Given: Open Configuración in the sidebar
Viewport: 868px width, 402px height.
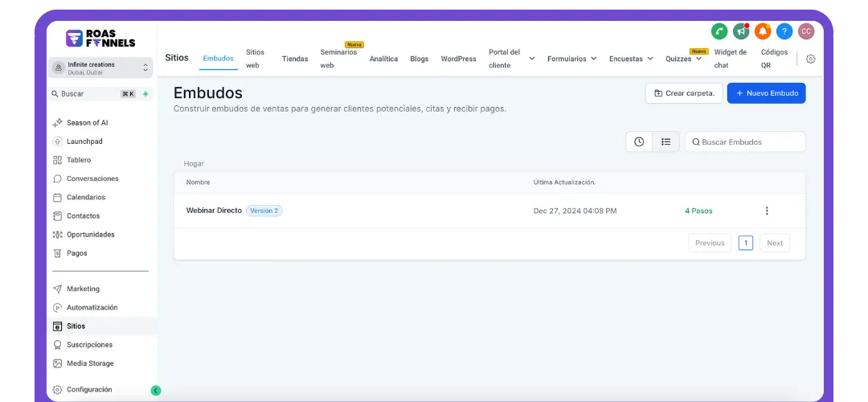Looking at the screenshot, I should coord(89,390).
